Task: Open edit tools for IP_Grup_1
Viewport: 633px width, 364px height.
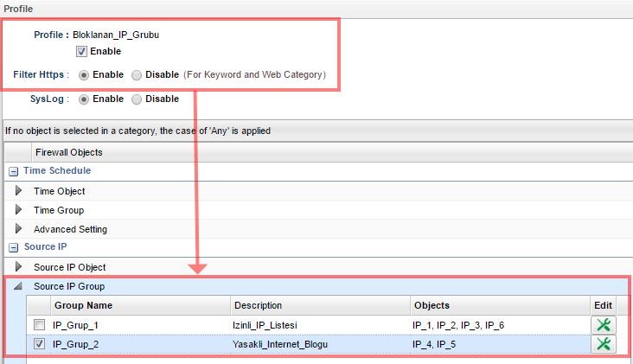Action: pos(603,325)
